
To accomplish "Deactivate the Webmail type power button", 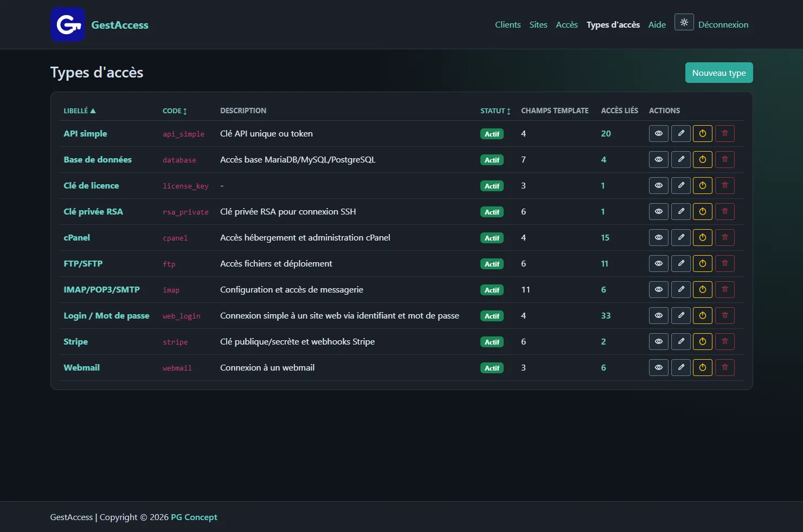I will click(x=703, y=367).
